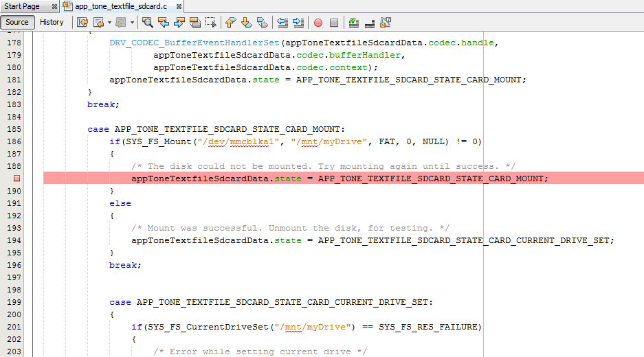Toggle bookmark on current line
This screenshot has height=357, width=644.
coord(262,23)
